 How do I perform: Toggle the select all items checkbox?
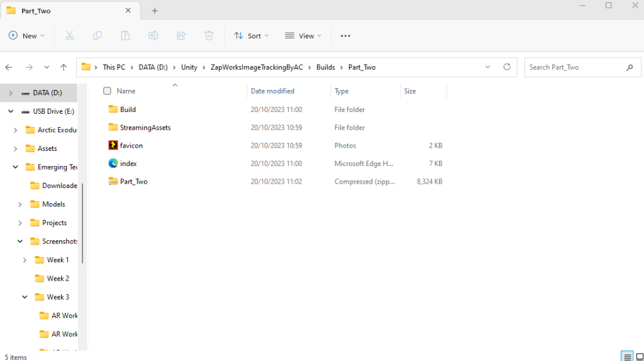[107, 91]
